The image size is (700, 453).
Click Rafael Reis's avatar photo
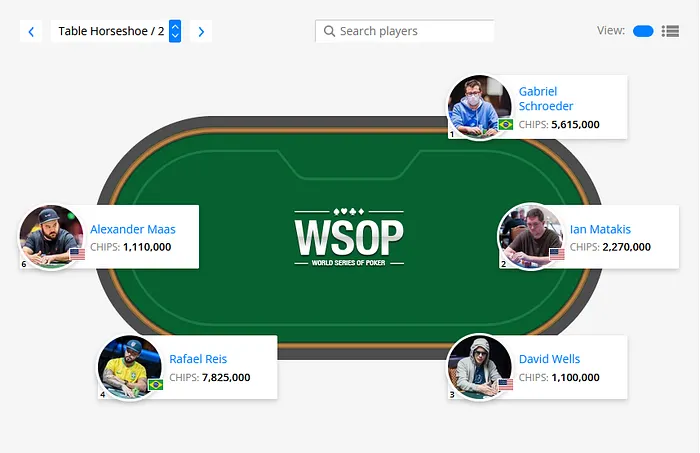130,367
